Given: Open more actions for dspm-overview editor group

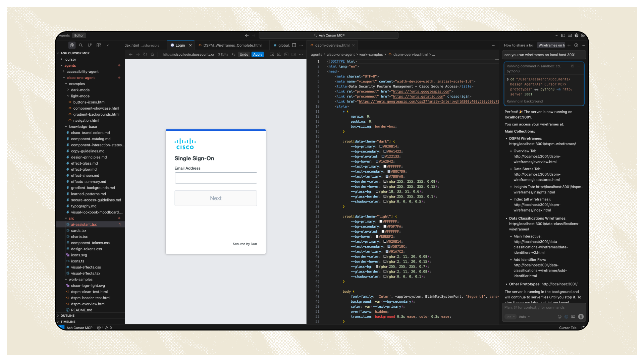Looking at the screenshot, I should (493, 45).
